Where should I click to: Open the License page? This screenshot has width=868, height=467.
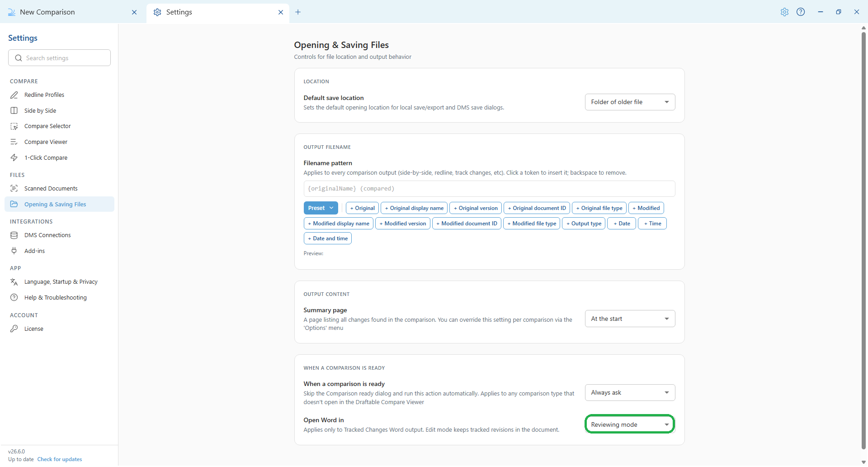(x=59, y=329)
